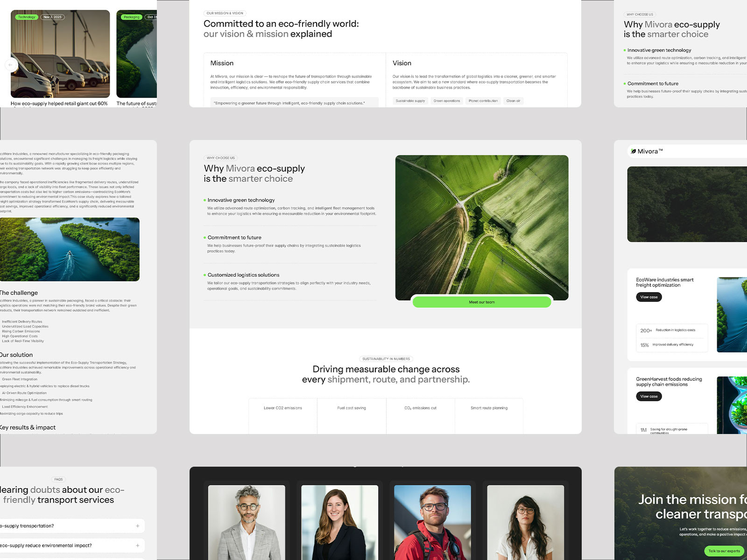
Task: Select the 'Lower CO2 emissions' stat column
Action: [282, 407]
